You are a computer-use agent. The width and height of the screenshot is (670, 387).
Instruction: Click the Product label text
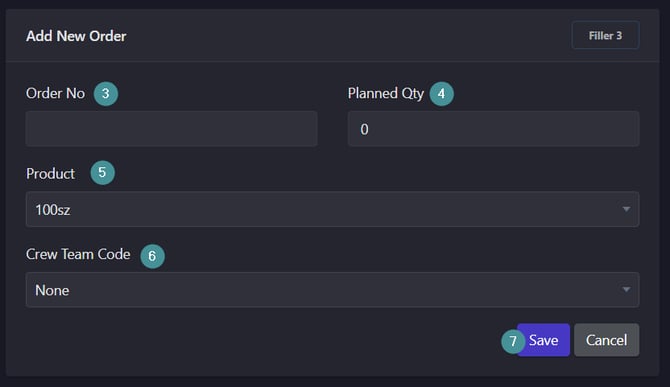[x=50, y=173]
